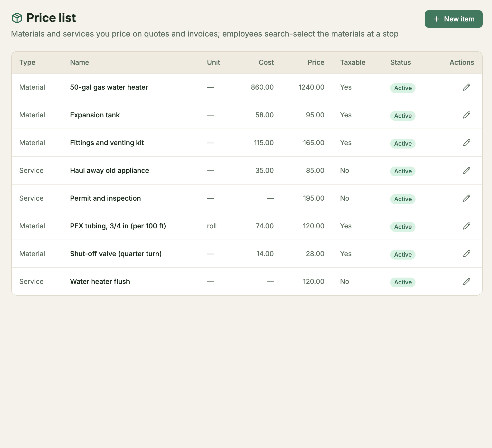Click the package icon beside Price list
This screenshot has height=448, width=492.
click(x=17, y=18)
